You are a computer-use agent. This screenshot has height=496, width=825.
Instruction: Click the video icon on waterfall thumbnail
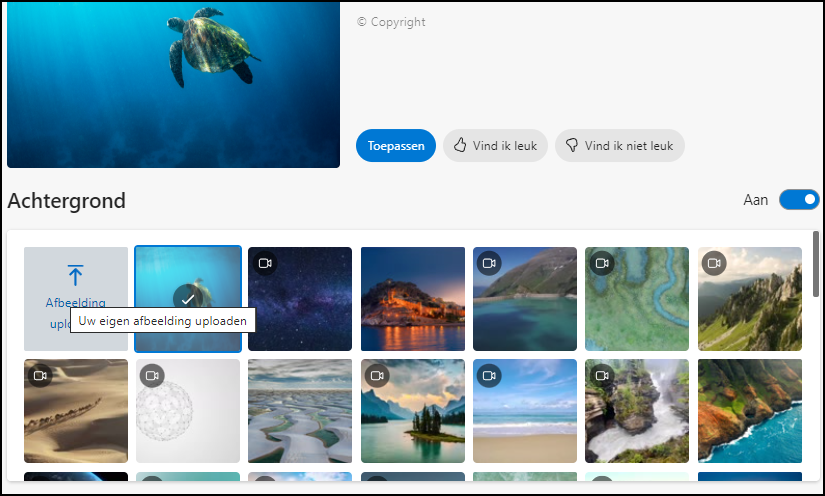[x=602, y=376]
